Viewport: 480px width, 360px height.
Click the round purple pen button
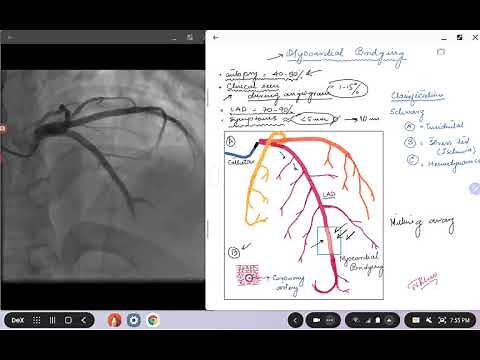475,188
